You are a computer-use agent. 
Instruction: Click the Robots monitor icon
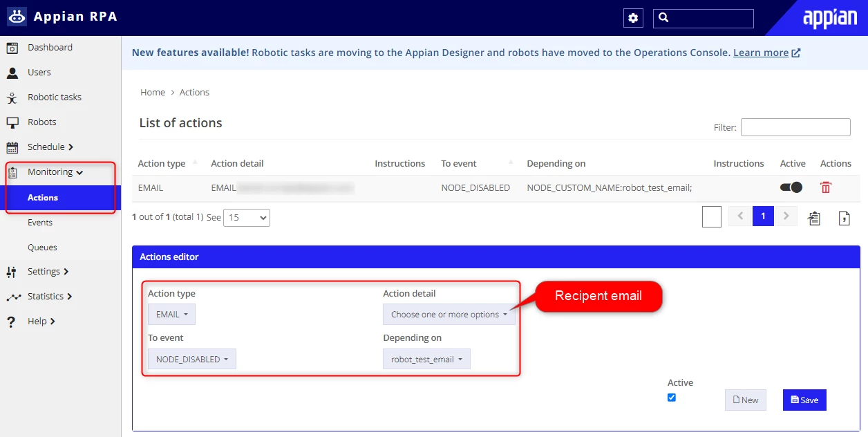(12, 122)
